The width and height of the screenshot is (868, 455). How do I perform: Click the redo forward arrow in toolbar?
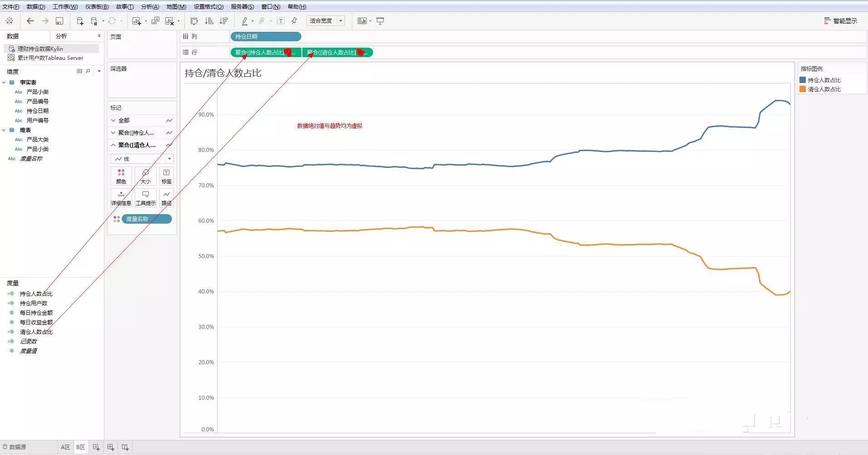click(45, 21)
